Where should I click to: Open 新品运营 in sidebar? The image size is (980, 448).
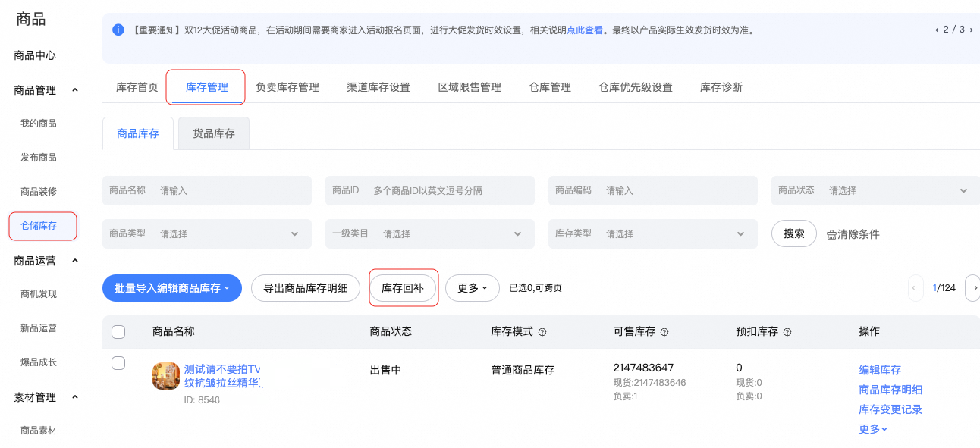pyautogui.click(x=39, y=328)
